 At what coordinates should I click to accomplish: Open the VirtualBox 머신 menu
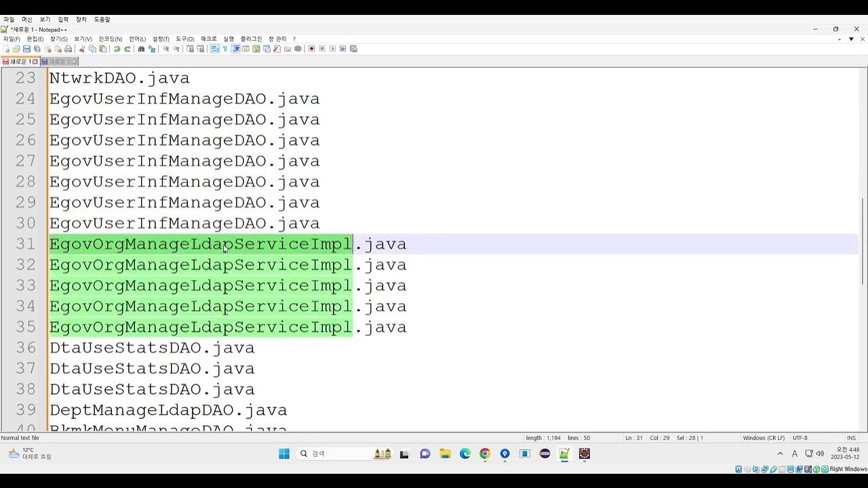tap(27, 20)
